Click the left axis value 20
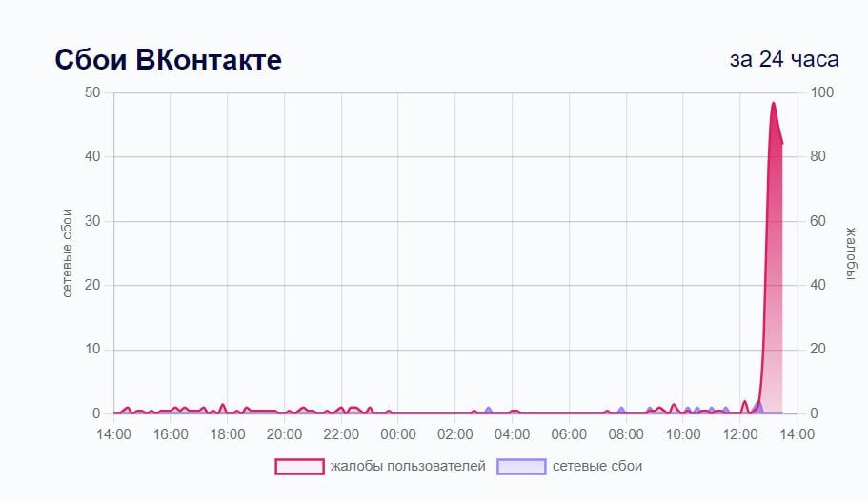The width and height of the screenshot is (868, 503). point(92,285)
